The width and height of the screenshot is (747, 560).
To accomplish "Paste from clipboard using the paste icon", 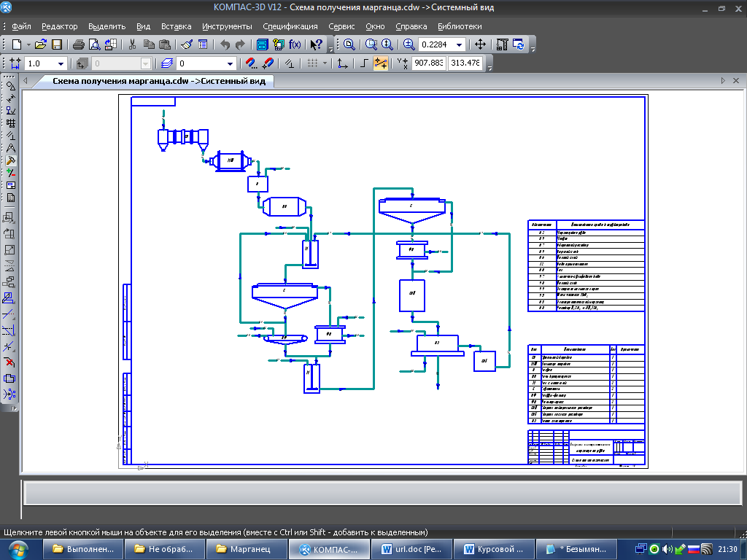I will tap(165, 44).
